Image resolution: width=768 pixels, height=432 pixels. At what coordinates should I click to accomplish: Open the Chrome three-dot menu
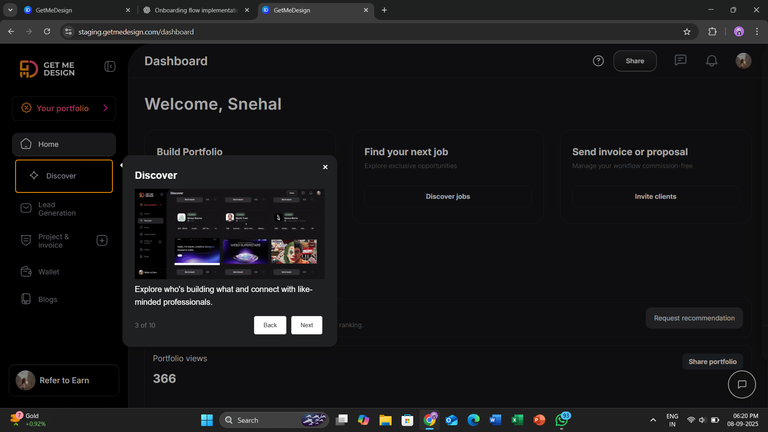[757, 31]
